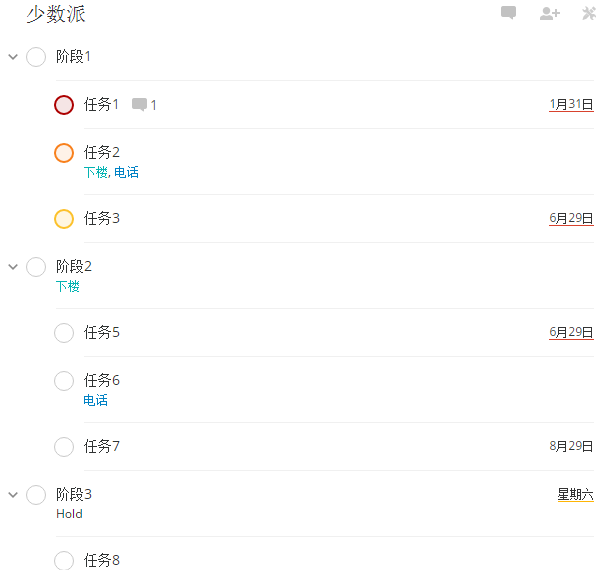Complete 任务1 with the red circle
Screen dimensions: 606x570
click(64, 105)
